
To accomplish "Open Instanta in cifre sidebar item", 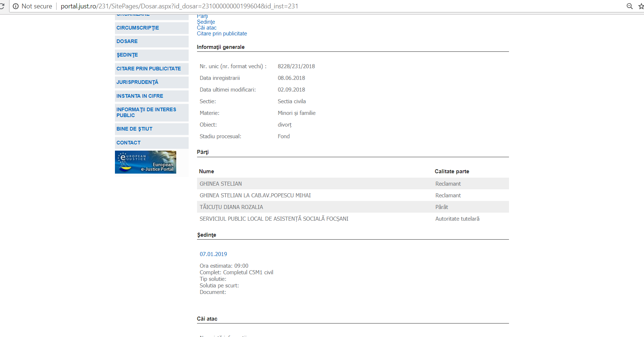I will pos(140,96).
